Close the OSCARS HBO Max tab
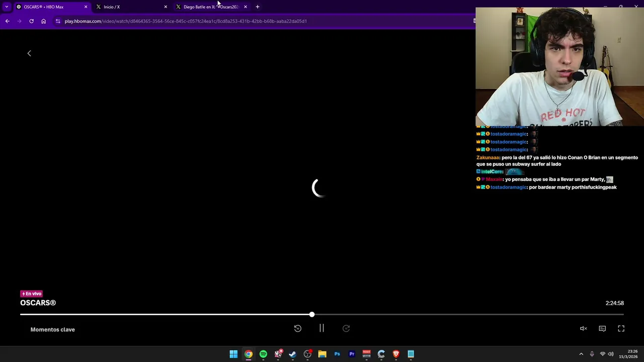Viewport: 644px width, 362px height. [x=86, y=7]
